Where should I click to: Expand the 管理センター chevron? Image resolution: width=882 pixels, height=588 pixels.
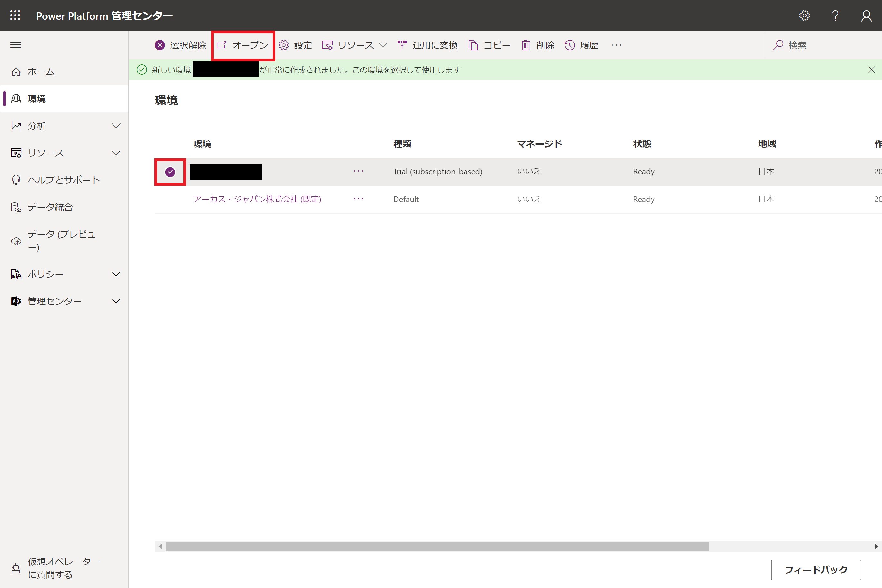click(x=116, y=301)
